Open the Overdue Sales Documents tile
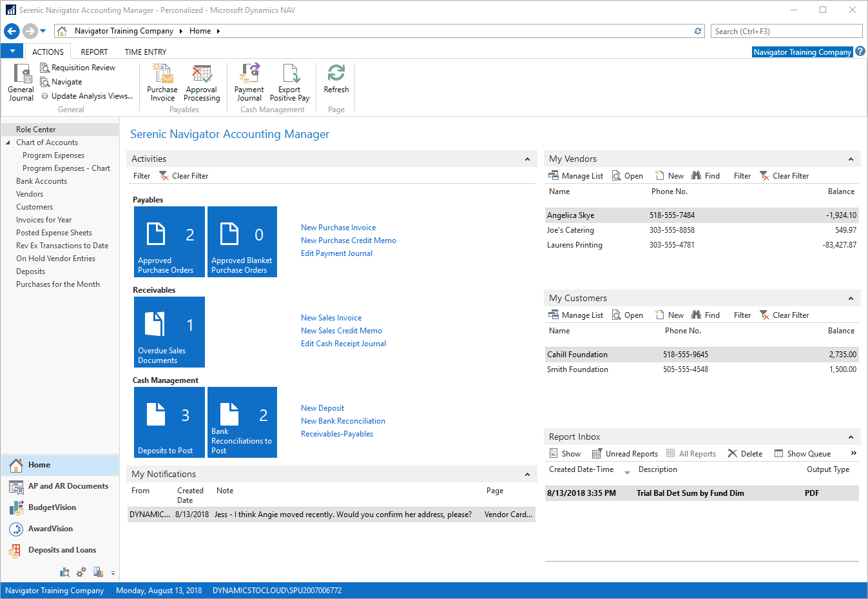Screen dimensions: 868x599 [169, 332]
